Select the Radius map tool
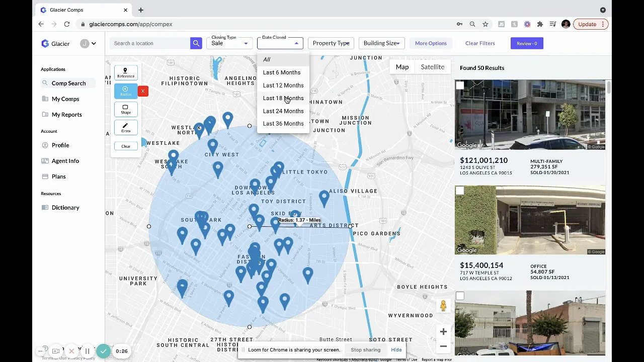This screenshot has height=362, width=644. click(x=126, y=91)
